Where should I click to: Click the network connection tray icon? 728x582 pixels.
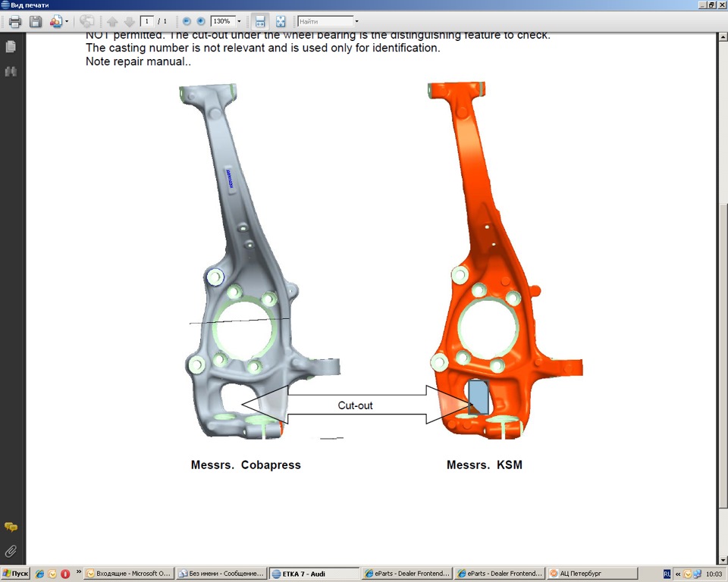click(x=698, y=574)
